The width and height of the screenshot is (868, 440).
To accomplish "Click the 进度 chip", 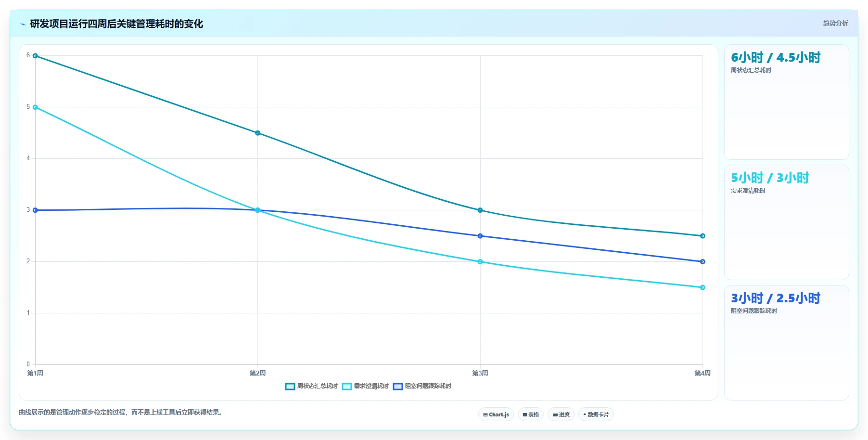I will coord(561,414).
